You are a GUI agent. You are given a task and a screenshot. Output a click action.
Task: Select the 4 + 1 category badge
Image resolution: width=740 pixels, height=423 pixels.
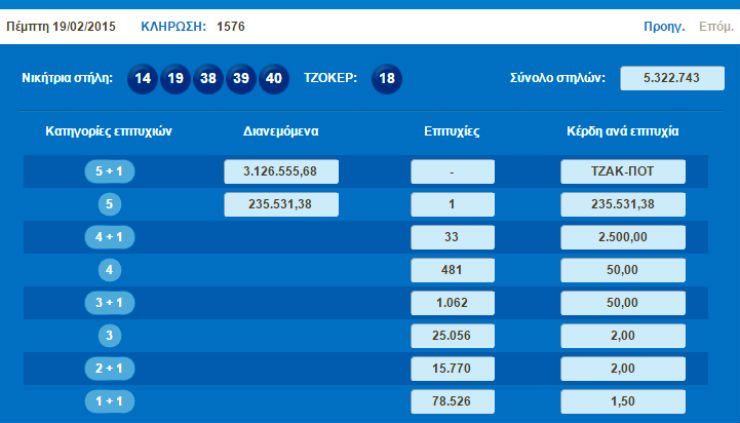tap(110, 237)
